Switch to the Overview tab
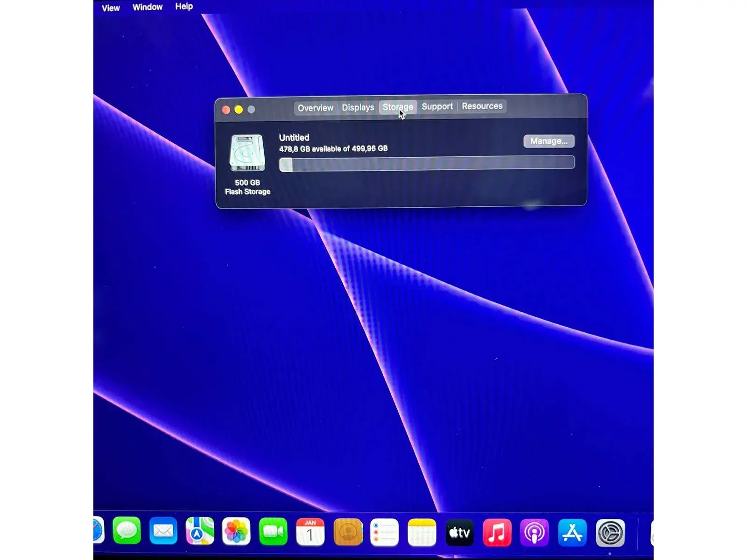The image size is (747, 560). point(316,108)
